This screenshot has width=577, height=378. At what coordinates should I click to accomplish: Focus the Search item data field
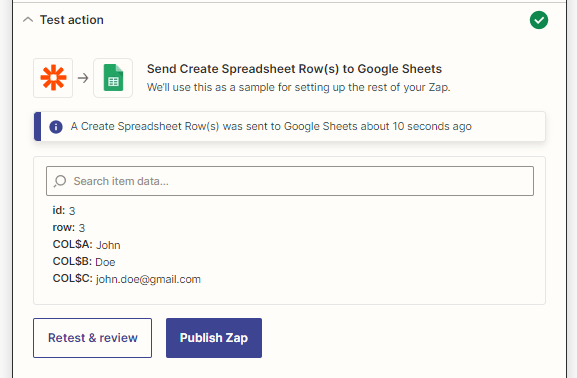point(290,181)
